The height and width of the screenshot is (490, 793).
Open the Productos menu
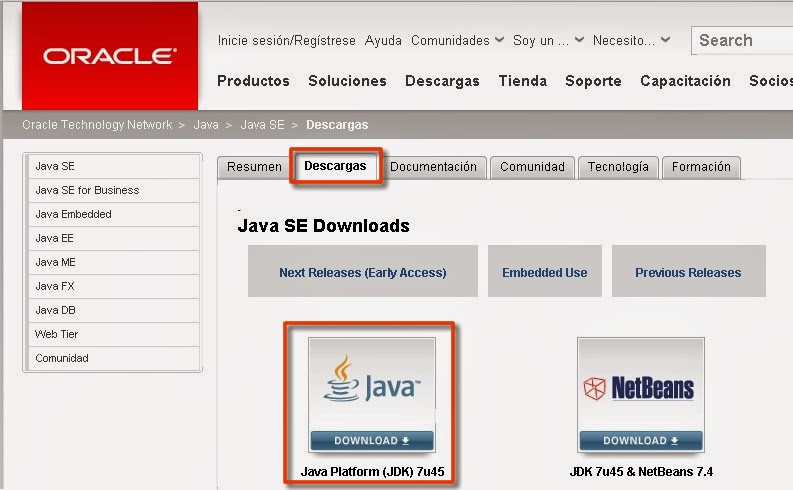click(253, 81)
